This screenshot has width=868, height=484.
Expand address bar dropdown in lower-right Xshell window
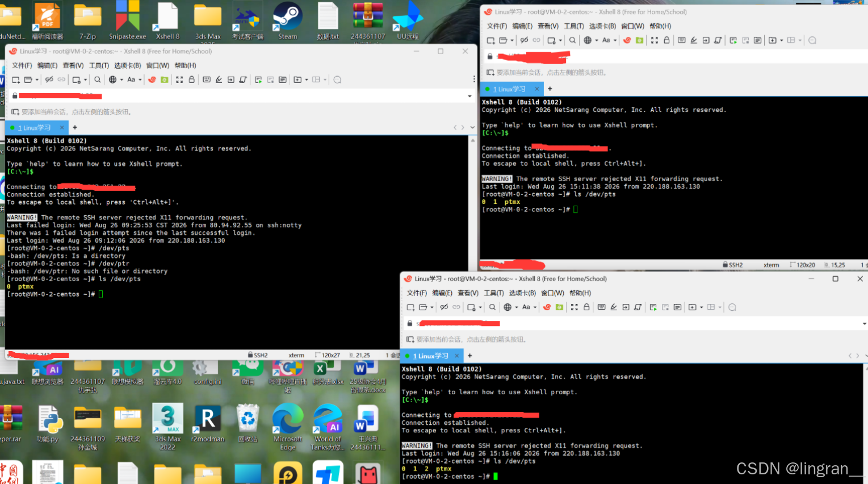pyautogui.click(x=864, y=324)
